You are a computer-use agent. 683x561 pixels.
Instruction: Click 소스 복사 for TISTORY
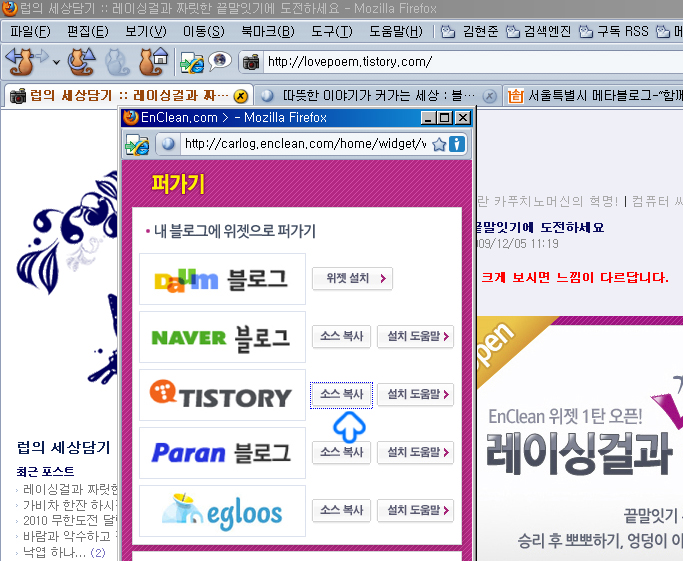pyautogui.click(x=342, y=395)
